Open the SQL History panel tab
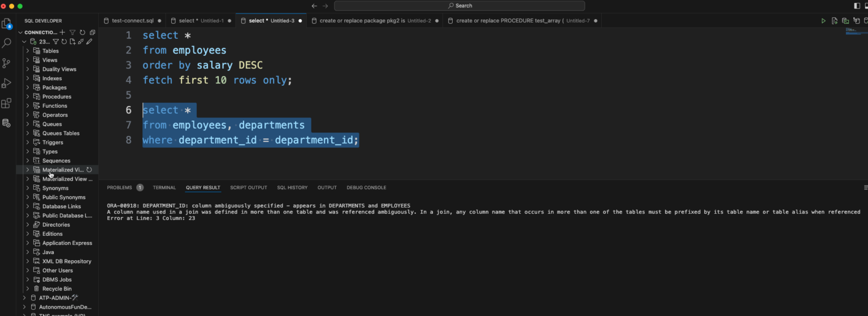 (x=292, y=187)
